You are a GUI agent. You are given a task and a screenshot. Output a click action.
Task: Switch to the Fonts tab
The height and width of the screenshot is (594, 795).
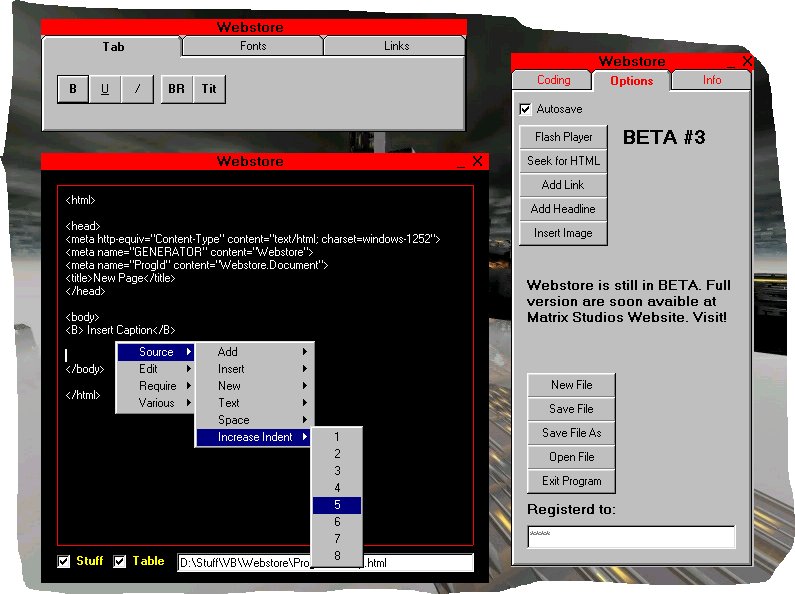(253, 47)
